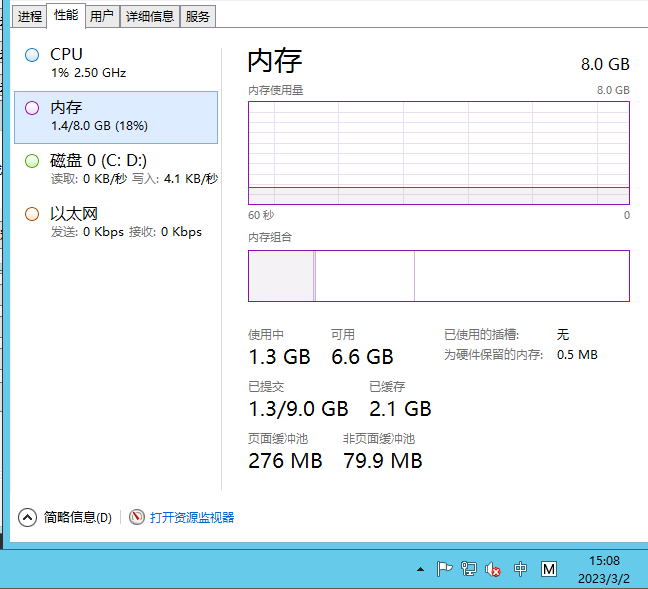Click the purple 内存 circle icon
Image resolution: width=648 pixels, height=589 pixels.
32,108
